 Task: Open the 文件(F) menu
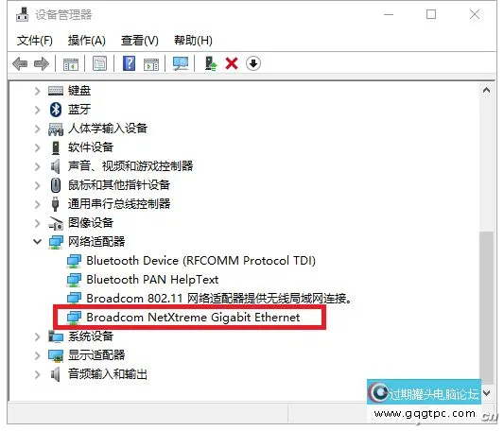35,41
